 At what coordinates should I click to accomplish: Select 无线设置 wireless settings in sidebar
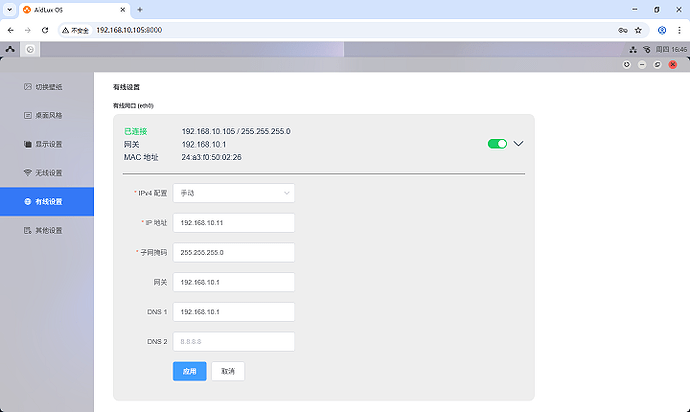click(x=47, y=173)
